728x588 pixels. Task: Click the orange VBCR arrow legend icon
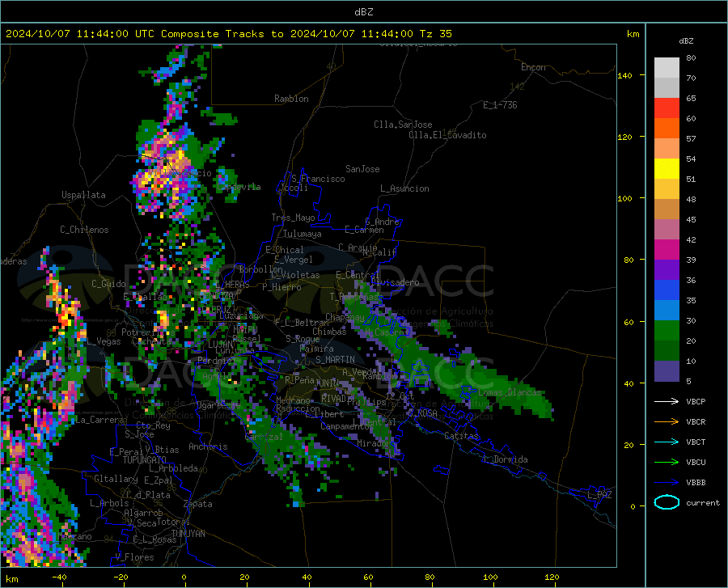pyautogui.click(x=667, y=422)
